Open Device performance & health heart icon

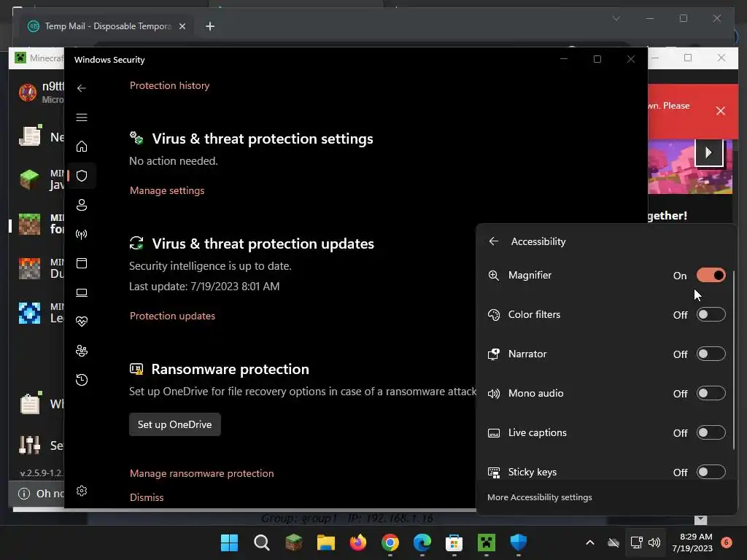[82, 322]
